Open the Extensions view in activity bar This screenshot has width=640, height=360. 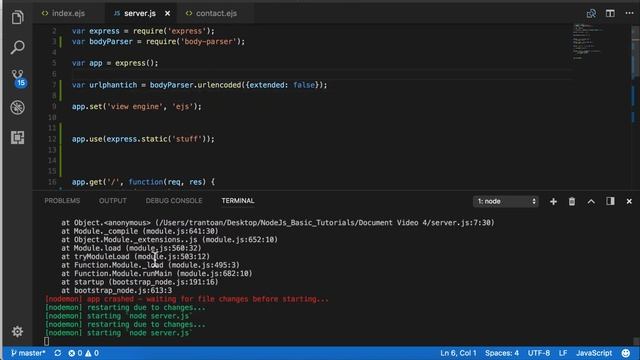coord(17,138)
